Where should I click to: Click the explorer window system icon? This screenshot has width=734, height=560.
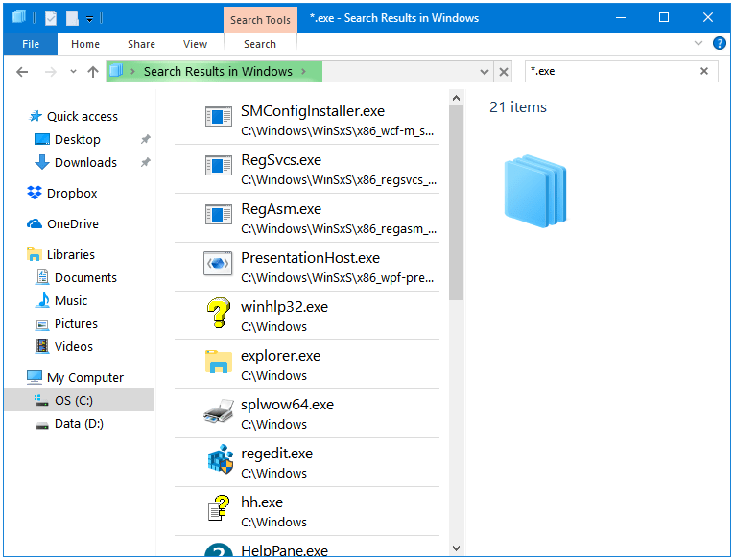(19, 18)
